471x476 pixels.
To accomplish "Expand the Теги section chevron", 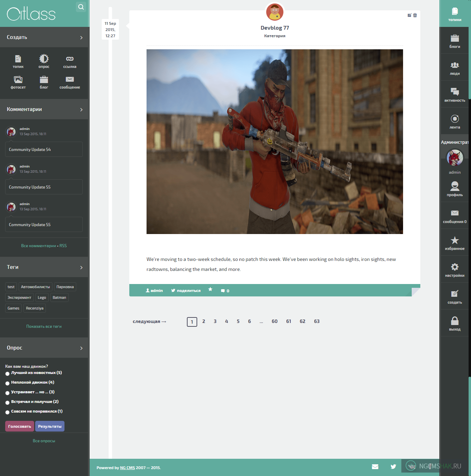I will (x=81, y=267).
